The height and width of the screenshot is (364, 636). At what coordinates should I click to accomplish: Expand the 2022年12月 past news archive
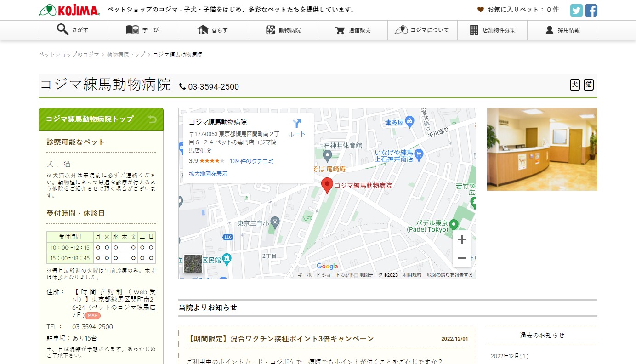[x=510, y=356]
